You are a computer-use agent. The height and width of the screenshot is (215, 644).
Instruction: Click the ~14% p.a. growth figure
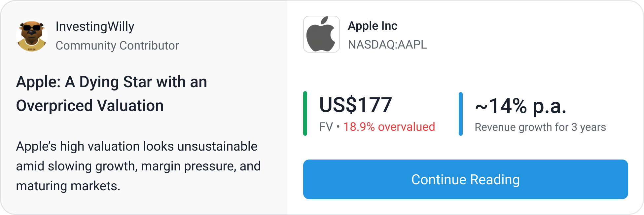click(521, 106)
